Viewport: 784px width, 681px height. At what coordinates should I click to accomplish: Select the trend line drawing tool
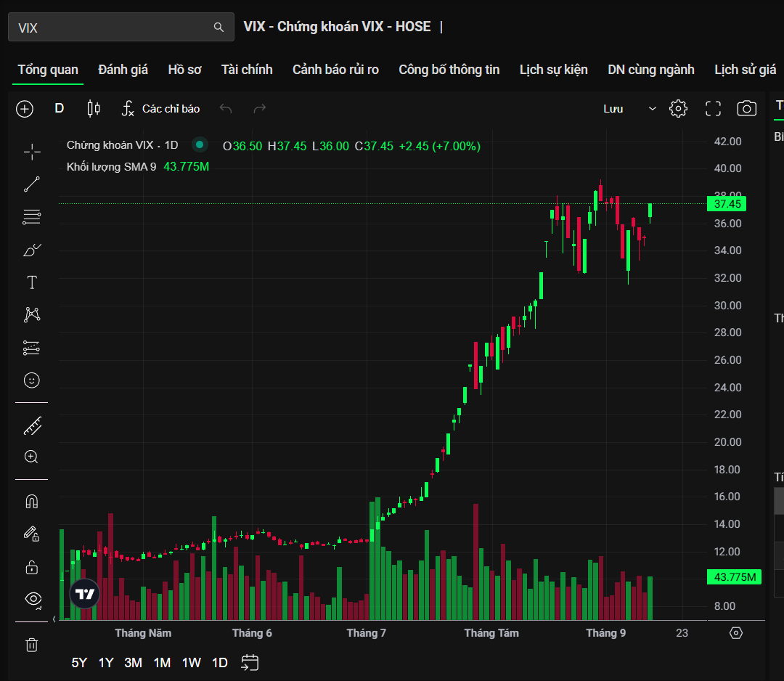pos(32,184)
